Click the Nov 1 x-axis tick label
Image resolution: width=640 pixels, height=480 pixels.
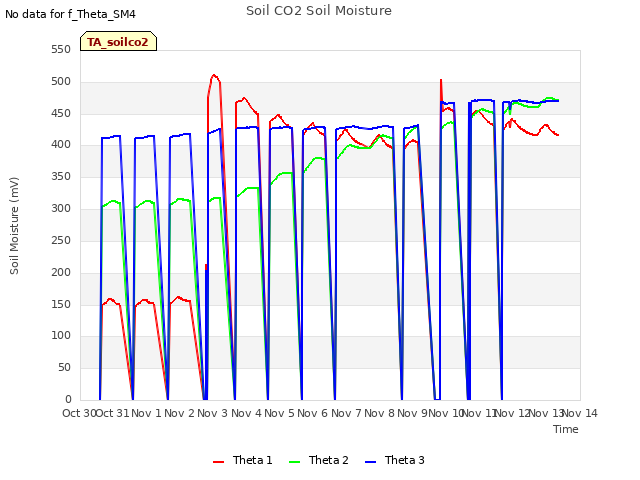(146, 413)
